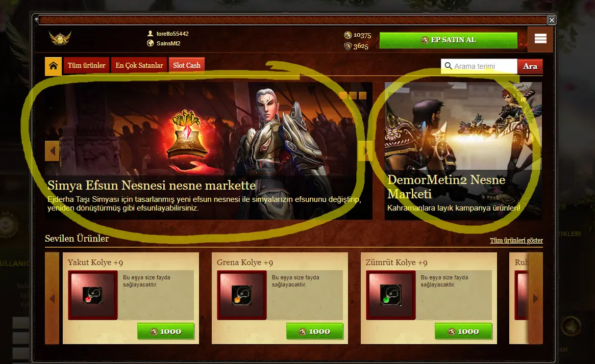This screenshot has width=595, height=364.
Task: Select the first banner slide indicator
Action: 343,95
